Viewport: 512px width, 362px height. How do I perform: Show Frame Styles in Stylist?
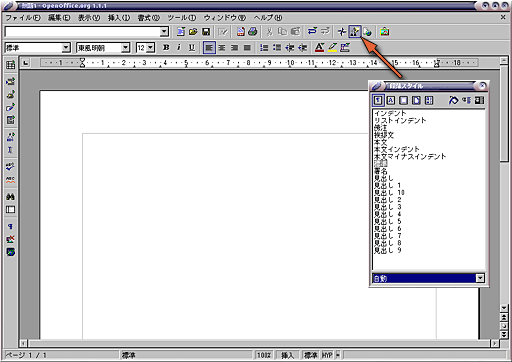(403, 100)
